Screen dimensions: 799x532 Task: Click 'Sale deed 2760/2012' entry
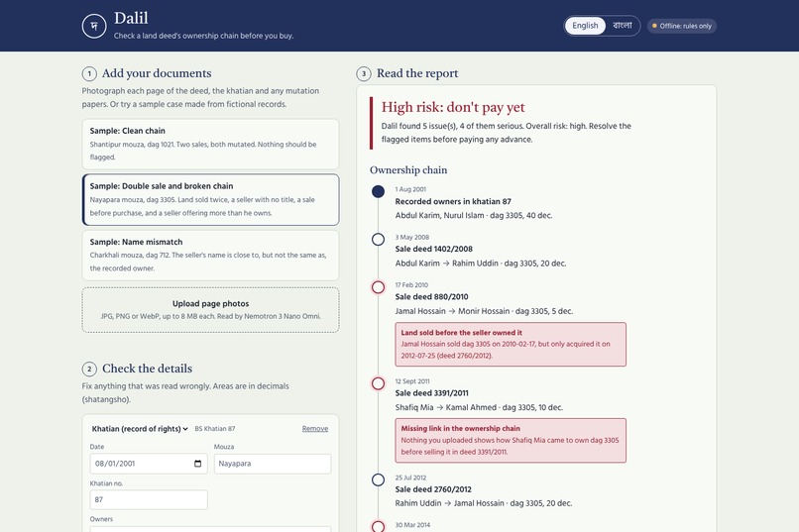tap(433, 489)
